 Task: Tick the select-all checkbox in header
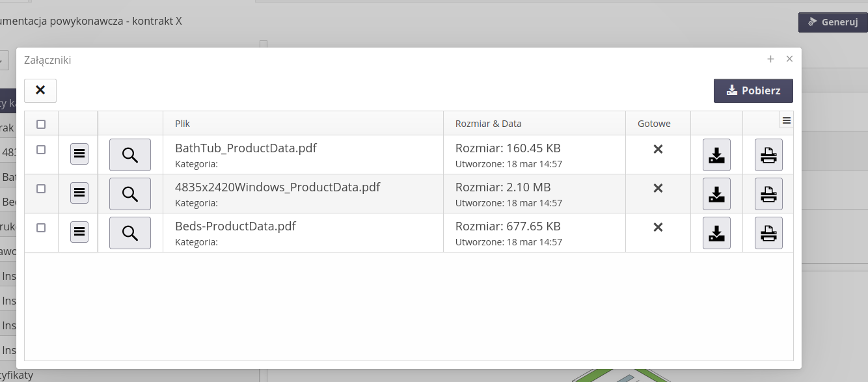tap(41, 124)
